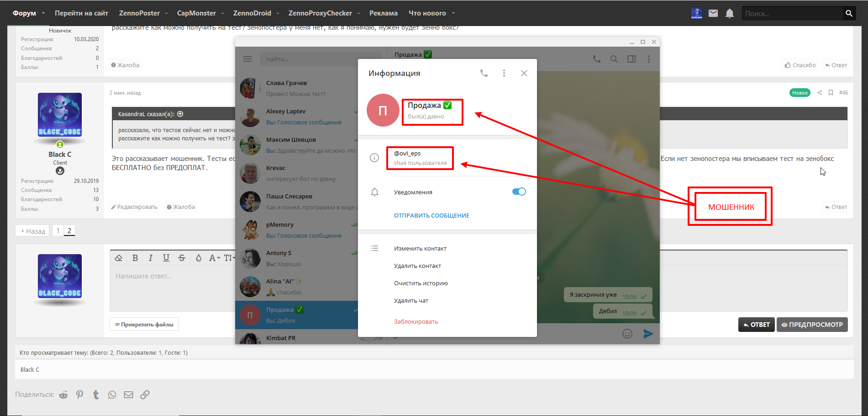Select Очистить историю option
This screenshot has height=416, width=868.
pos(421,283)
